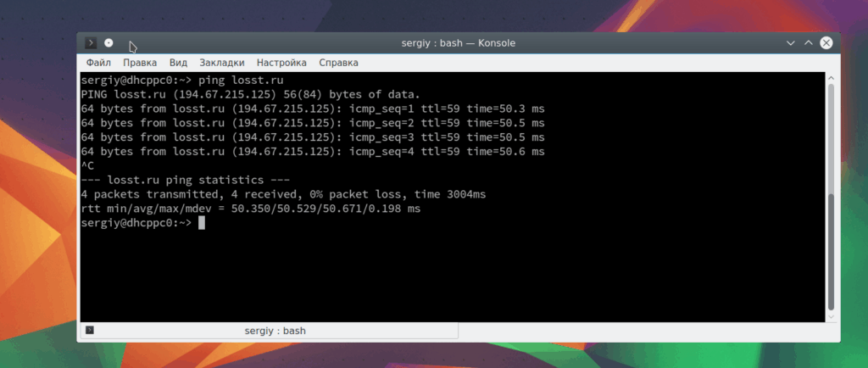Screen dimensions: 868x368
Task: Click the icmp_seq=4 reply line
Action: click(313, 152)
